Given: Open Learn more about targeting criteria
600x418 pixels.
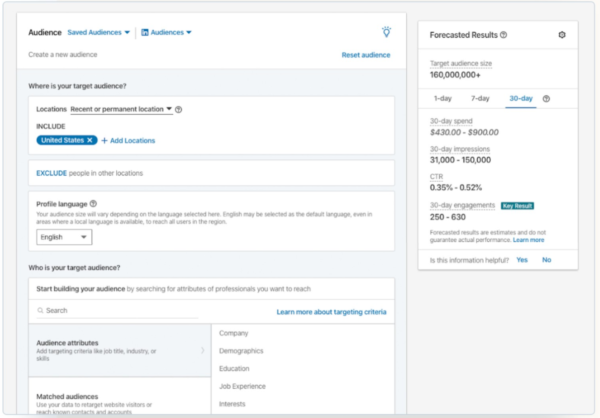Looking at the screenshot, I should point(331,312).
